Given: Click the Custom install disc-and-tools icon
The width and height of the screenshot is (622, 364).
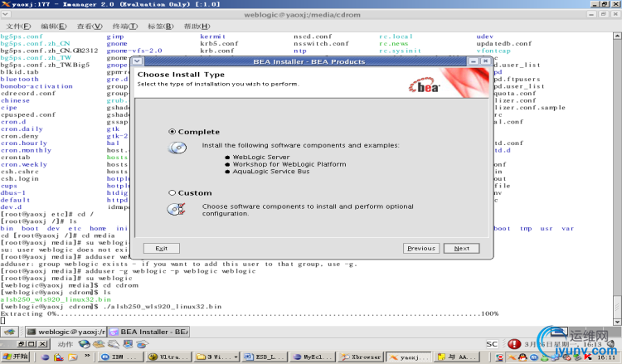Looking at the screenshot, I should [x=176, y=209].
